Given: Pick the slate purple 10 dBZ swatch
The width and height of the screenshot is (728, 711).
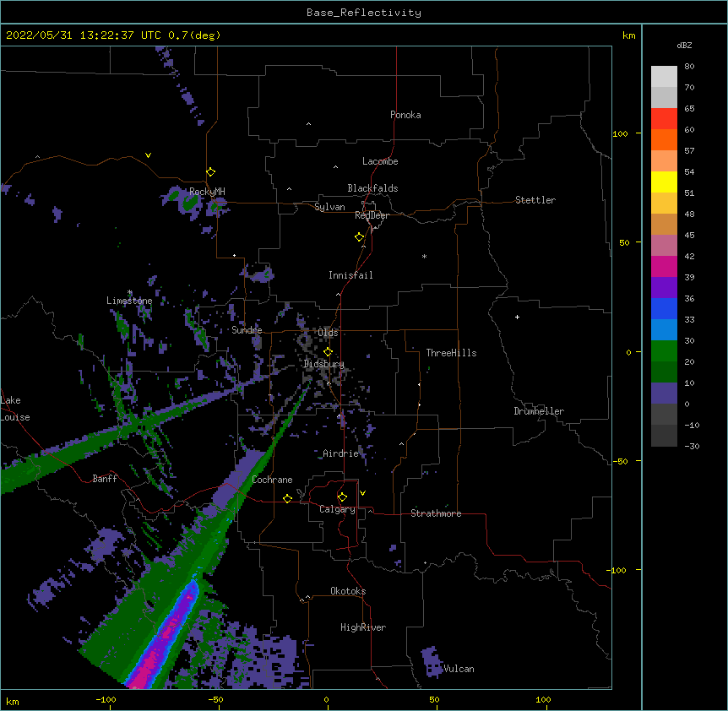Looking at the screenshot, I should 664,393.
